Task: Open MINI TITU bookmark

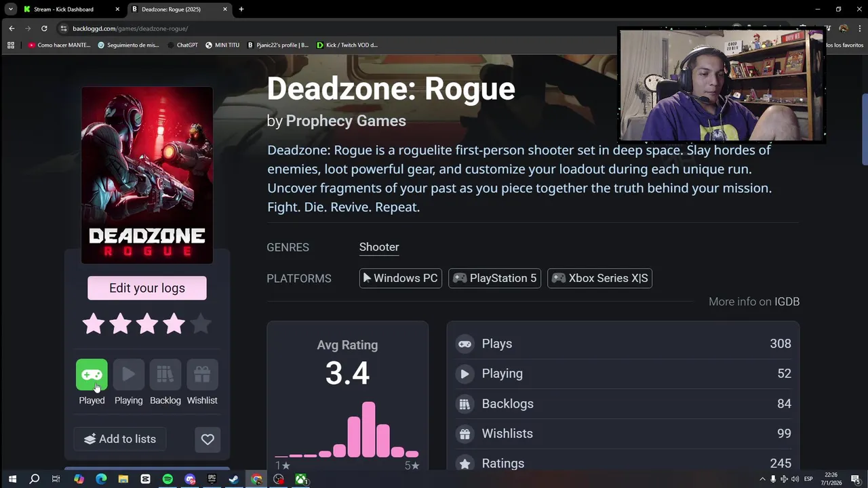Action: pos(222,45)
